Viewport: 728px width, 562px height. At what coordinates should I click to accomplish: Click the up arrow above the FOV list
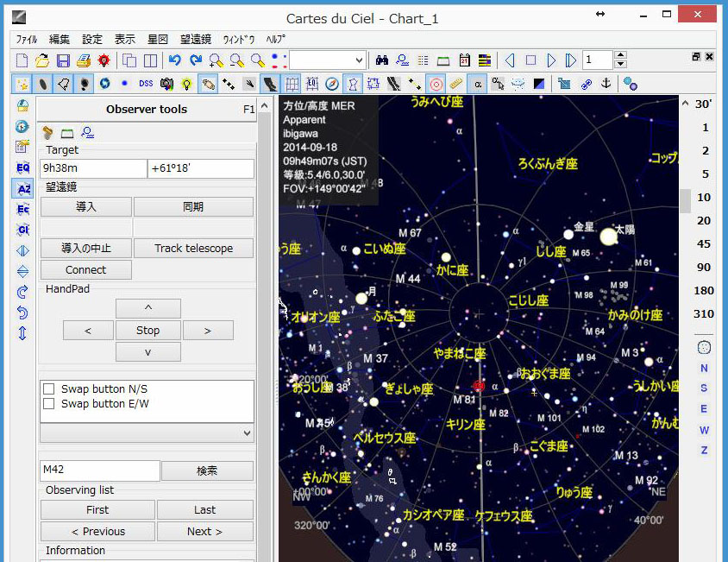[x=685, y=104]
